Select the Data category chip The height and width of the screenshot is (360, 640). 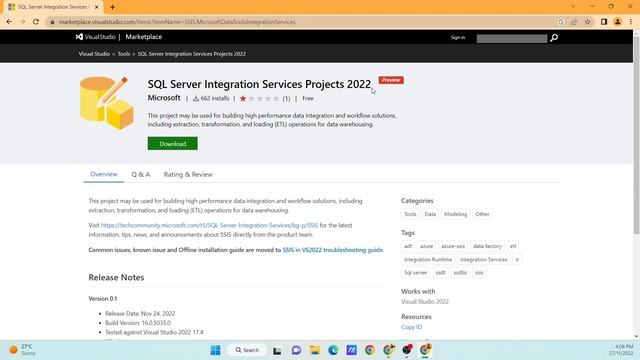point(430,214)
